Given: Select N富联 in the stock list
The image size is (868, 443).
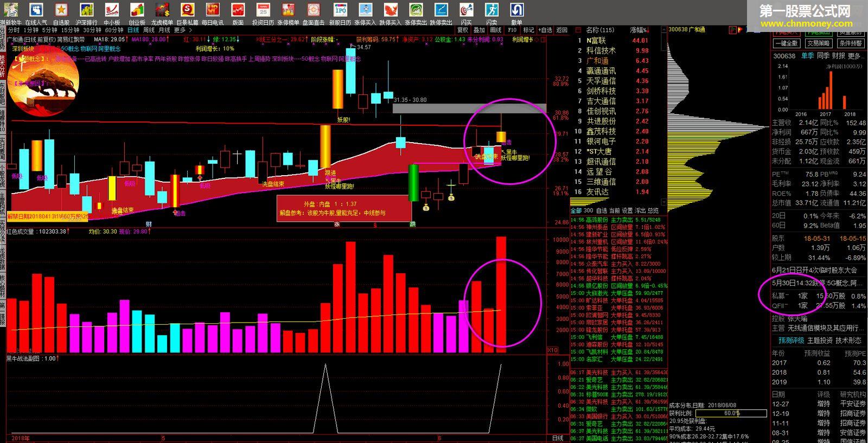Looking at the screenshot, I should [596, 40].
